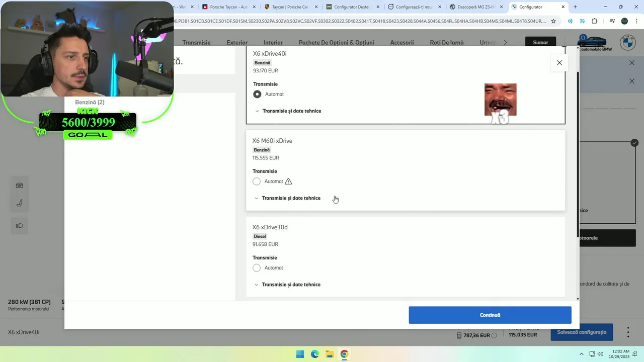The width and height of the screenshot is (644, 362).
Task: Select Automat for X6 xDrive40i
Action: point(257,94)
